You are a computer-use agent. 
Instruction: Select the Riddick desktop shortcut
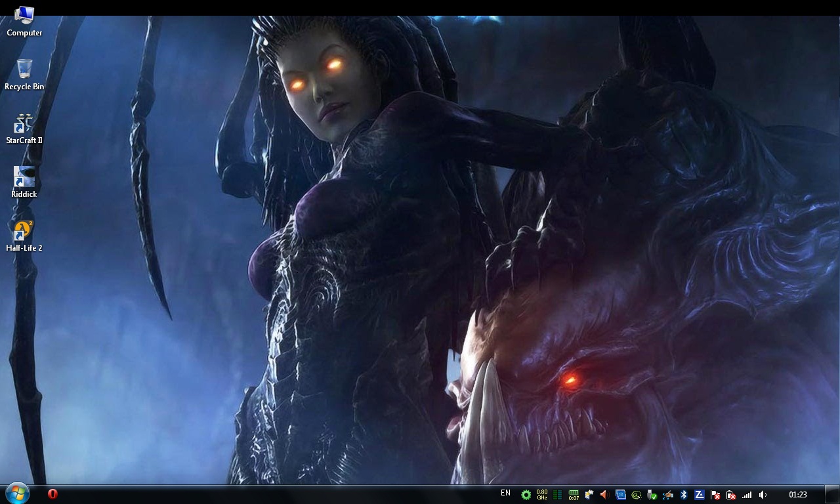click(24, 182)
